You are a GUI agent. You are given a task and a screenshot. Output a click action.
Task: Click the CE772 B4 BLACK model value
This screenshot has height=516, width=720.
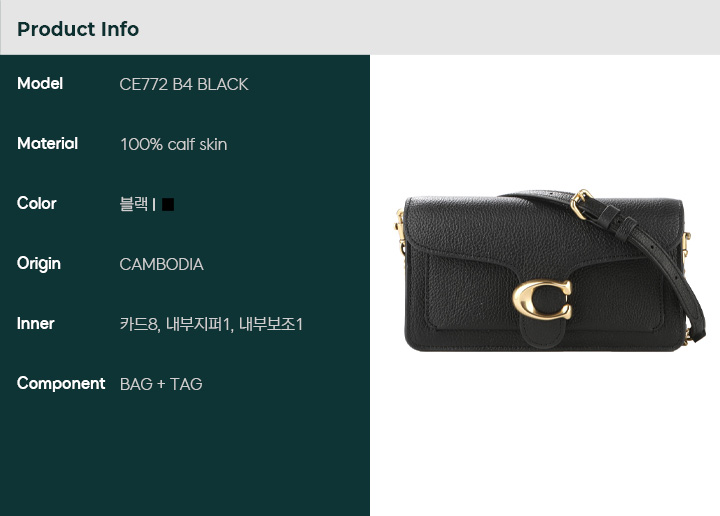(x=184, y=84)
